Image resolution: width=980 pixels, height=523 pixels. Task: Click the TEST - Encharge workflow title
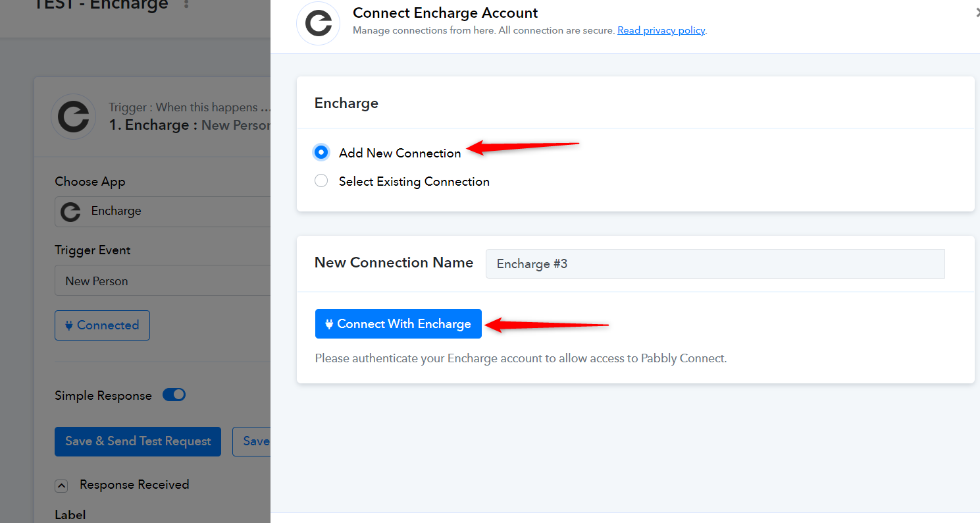pos(101,5)
